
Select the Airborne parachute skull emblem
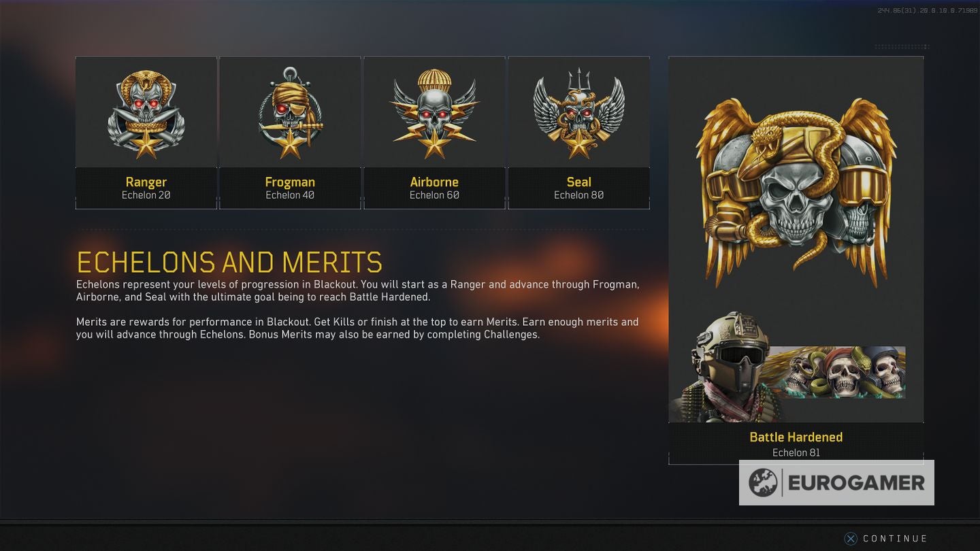pyautogui.click(x=434, y=114)
